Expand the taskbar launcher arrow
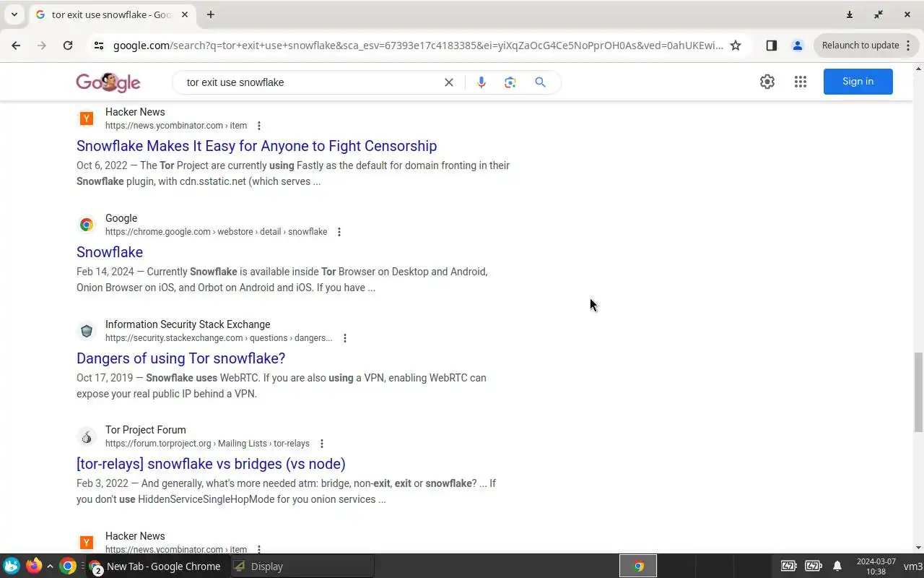This screenshot has width=924, height=578. (50, 566)
